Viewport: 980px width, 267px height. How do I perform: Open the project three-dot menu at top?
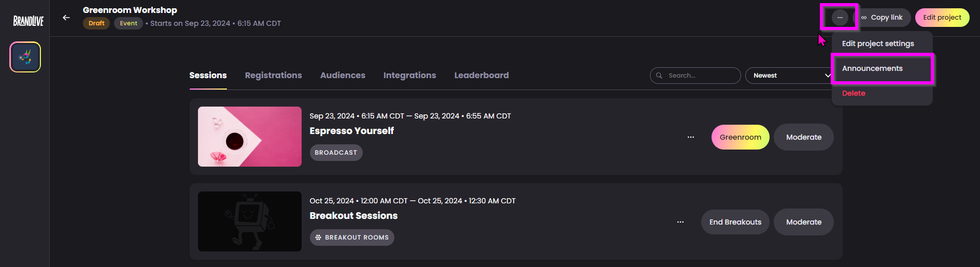click(840, 18)
